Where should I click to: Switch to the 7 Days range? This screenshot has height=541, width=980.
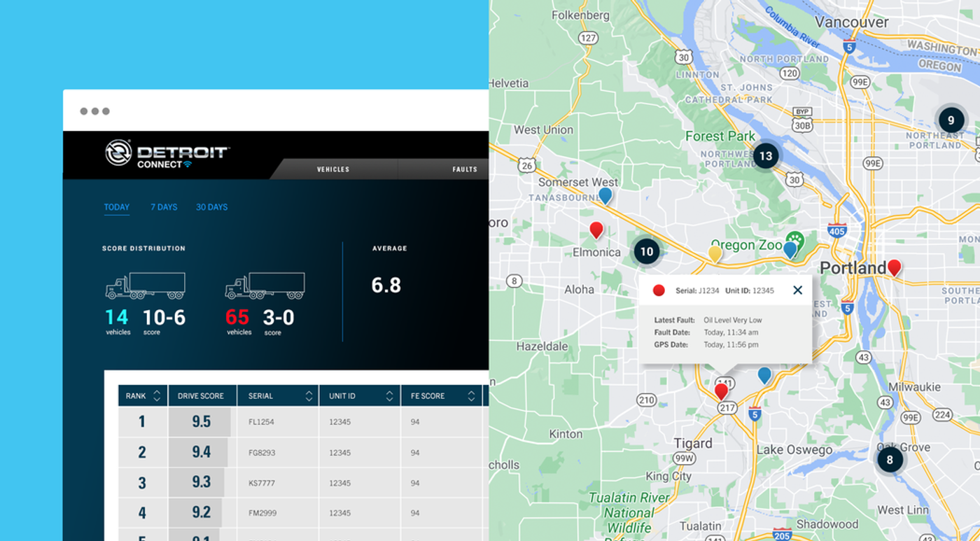pos(164,207)
